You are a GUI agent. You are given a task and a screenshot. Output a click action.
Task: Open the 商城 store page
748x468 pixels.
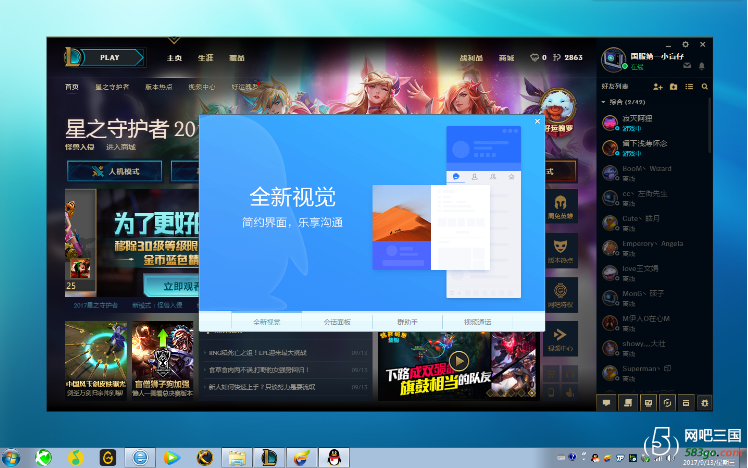point(506,58)
